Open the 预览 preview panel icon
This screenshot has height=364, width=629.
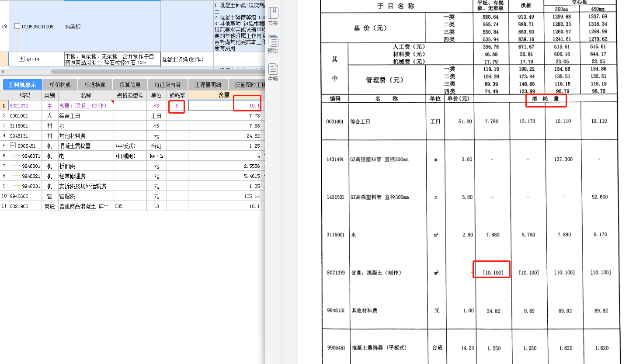(x=273, y=45)
